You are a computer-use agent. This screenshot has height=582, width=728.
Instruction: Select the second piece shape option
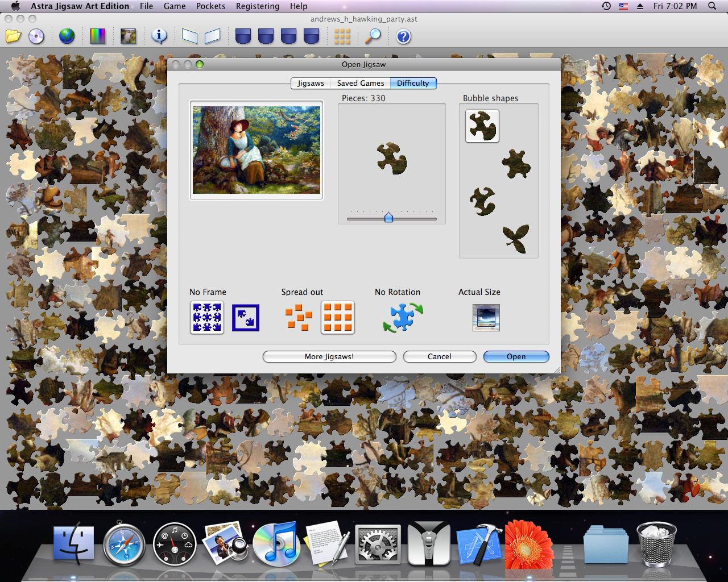click(x=516, y=164)
